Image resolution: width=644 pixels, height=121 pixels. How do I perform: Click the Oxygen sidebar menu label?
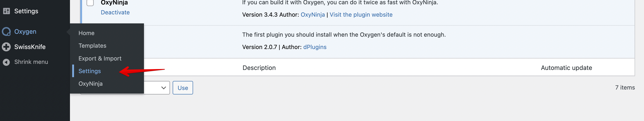(x=25, y=32)
